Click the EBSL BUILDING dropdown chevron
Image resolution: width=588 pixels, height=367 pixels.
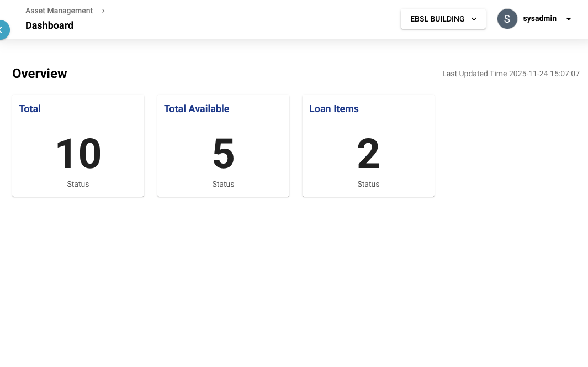(474, 19)
